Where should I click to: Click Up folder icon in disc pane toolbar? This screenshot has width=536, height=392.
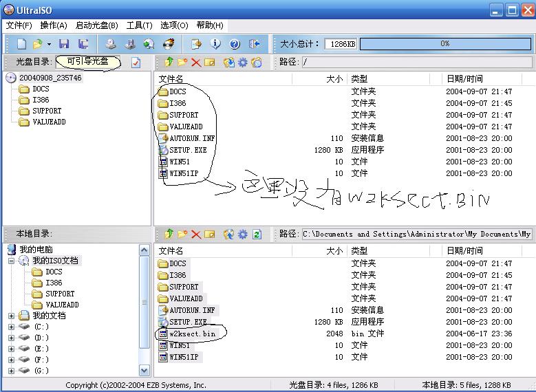[x=169, y=62]
